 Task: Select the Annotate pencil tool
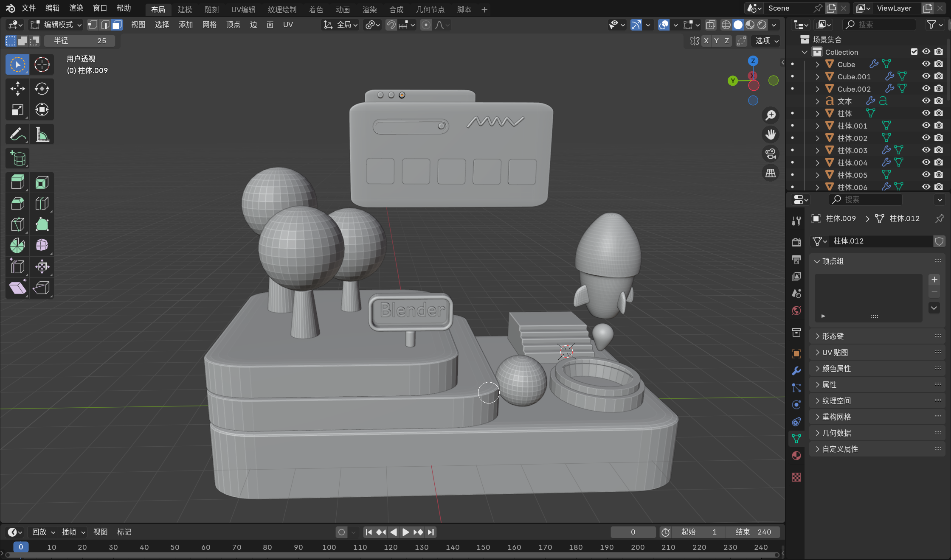17,134
